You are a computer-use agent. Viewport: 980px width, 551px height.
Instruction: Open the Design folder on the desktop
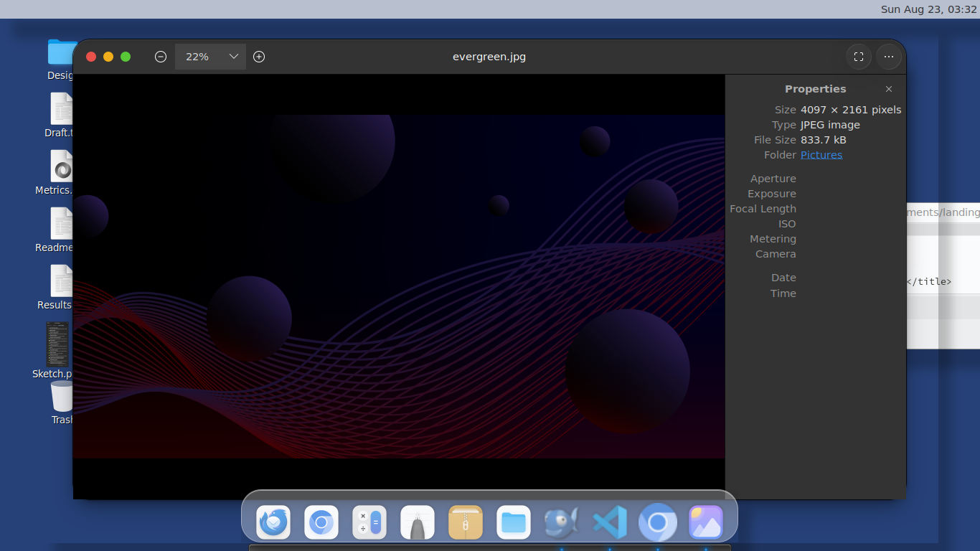(x=61, y=59)
